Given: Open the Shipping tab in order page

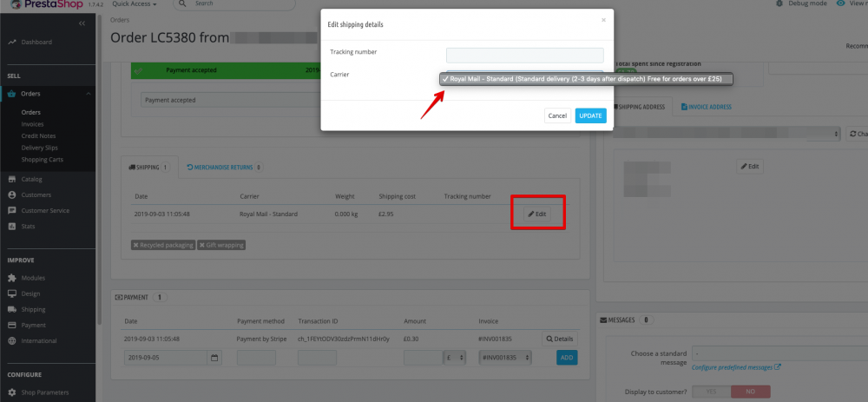Looking at the screenshot, I should point(149,168).
